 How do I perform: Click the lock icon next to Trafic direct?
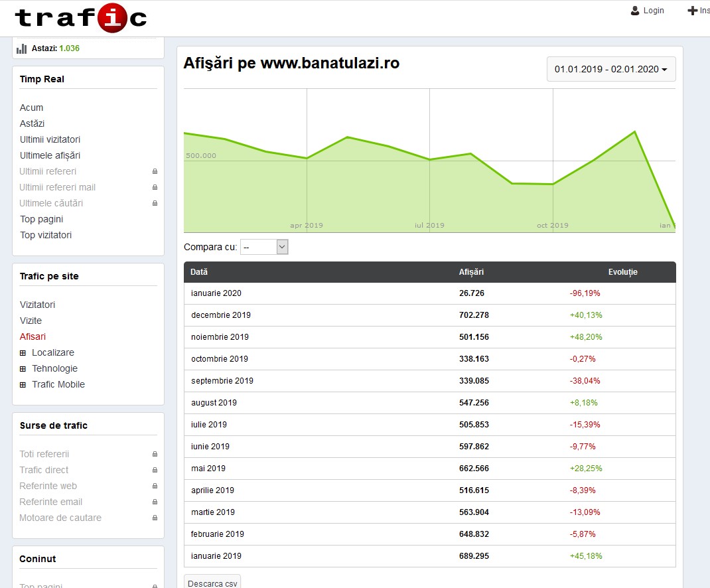[155, 470]
